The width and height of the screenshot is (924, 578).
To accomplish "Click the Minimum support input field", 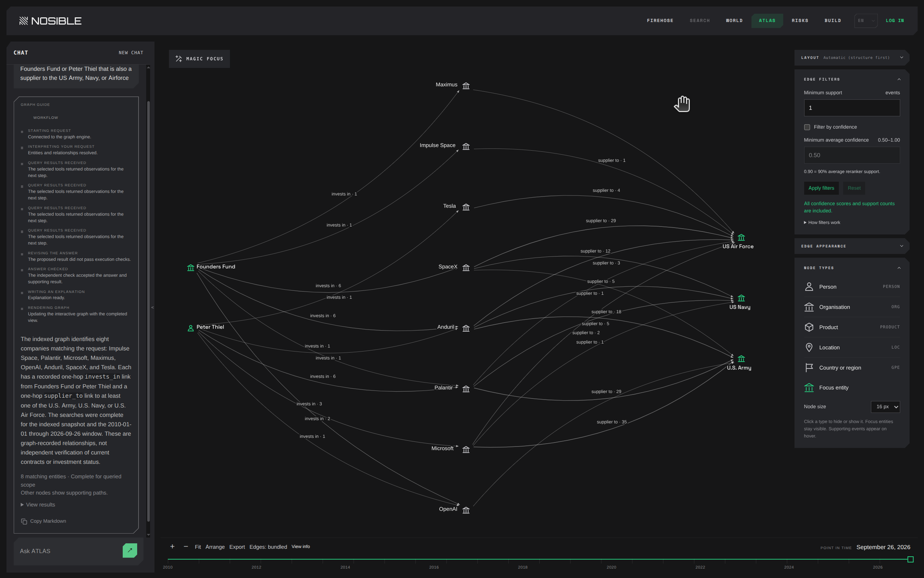I will 851,108.
